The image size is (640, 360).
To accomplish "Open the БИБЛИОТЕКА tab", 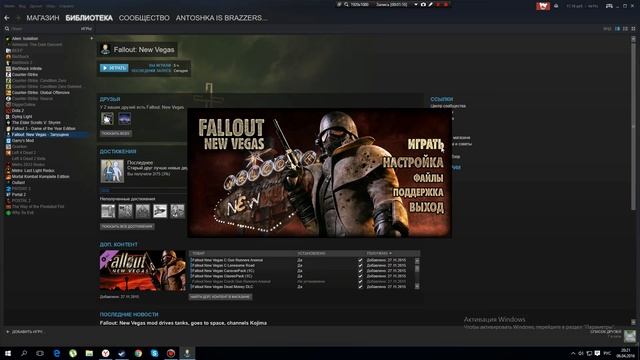I will point(89,18).
